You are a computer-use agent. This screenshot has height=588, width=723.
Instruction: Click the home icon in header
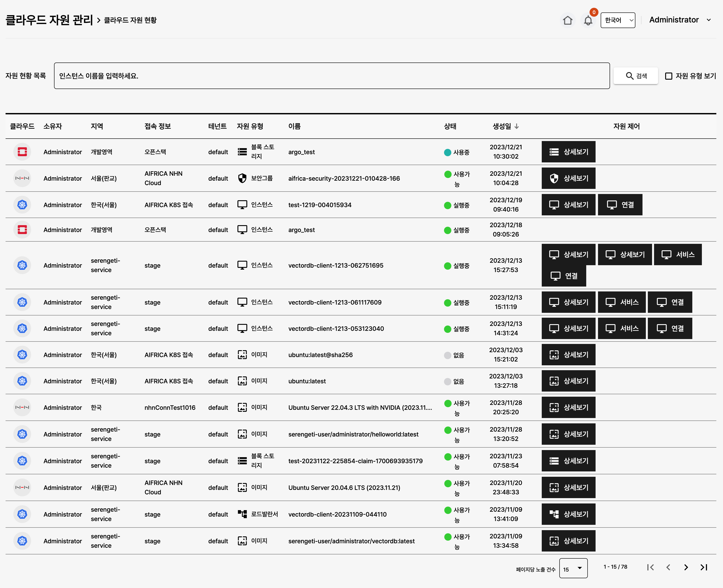(568, 20)
